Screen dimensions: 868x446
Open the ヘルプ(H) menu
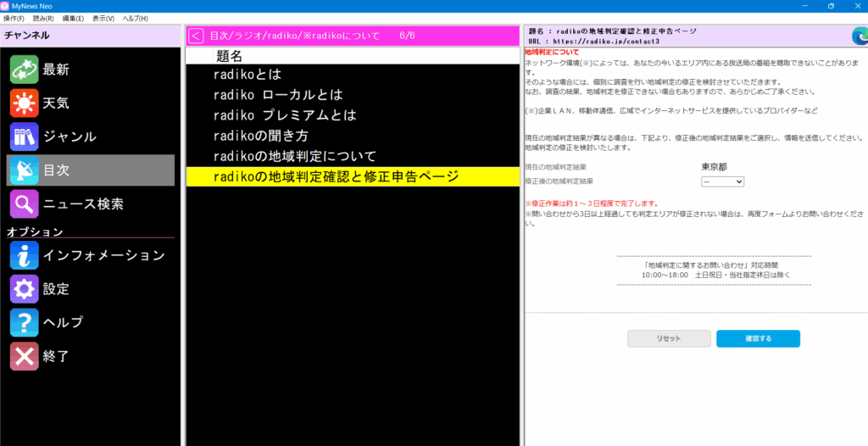[x=135, y=19]
